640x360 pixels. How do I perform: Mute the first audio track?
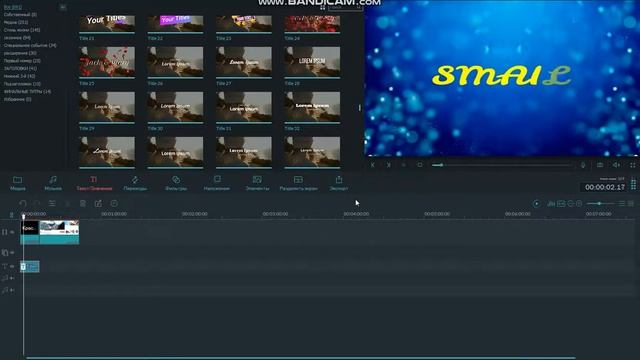[x=12, y=278]
